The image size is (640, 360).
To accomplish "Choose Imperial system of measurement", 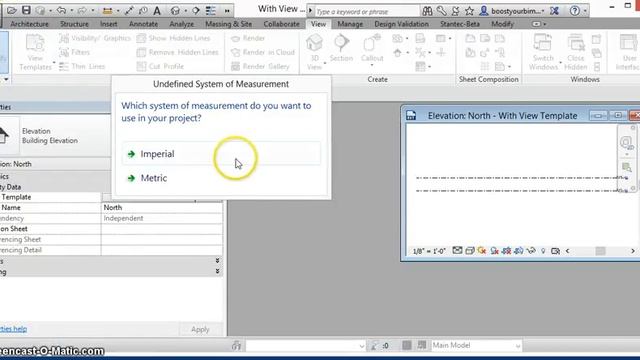I will pos(221,154).
